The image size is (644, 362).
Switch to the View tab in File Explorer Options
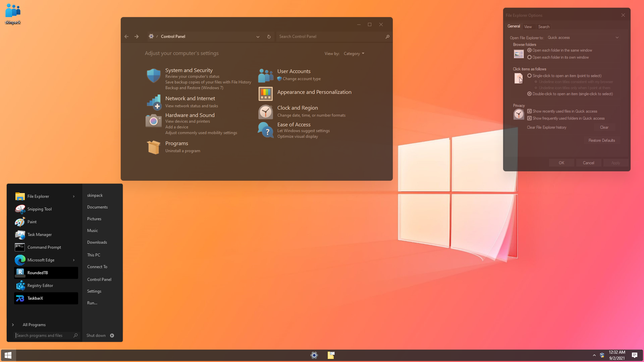(528, 27)
